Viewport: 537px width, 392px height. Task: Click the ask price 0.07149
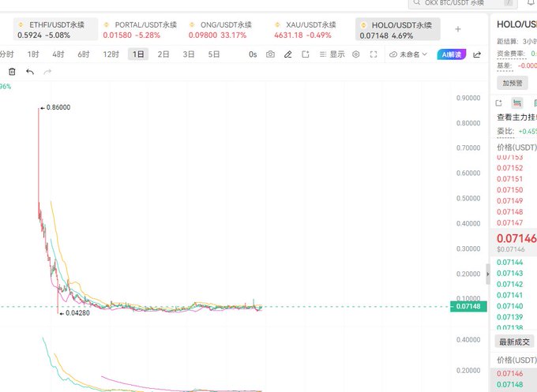tap(510, 201)
